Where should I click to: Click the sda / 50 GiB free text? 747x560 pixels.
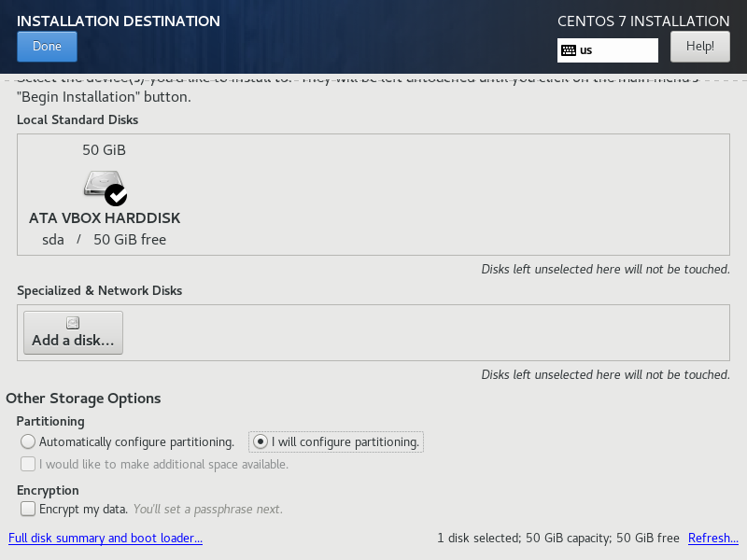pyautogui.click(x=105, y=240)
